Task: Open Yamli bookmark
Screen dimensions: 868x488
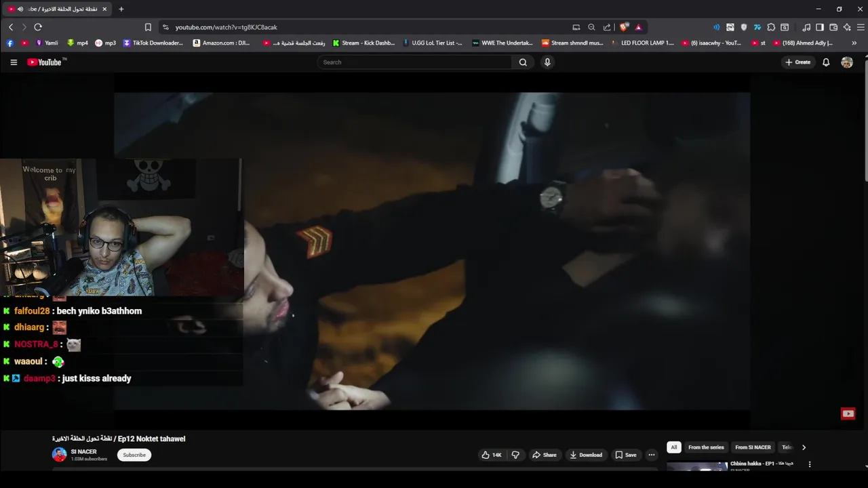Action: (47, 43)
